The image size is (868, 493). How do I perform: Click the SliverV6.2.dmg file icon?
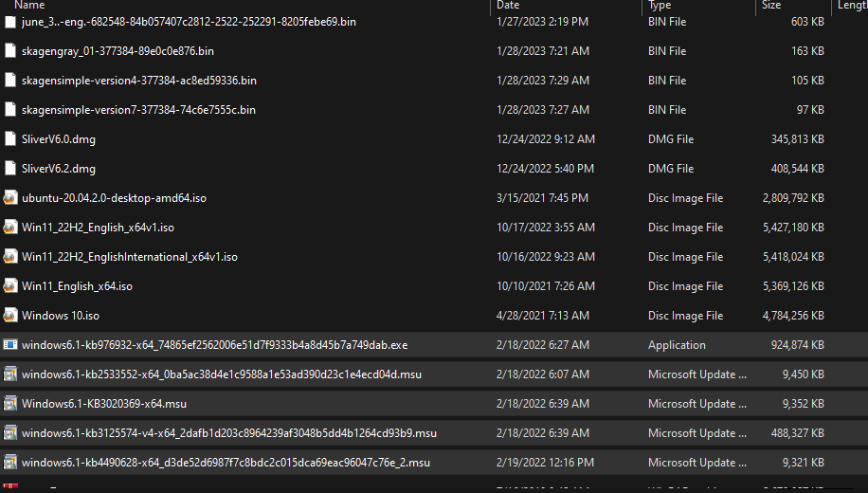[10, 169]
